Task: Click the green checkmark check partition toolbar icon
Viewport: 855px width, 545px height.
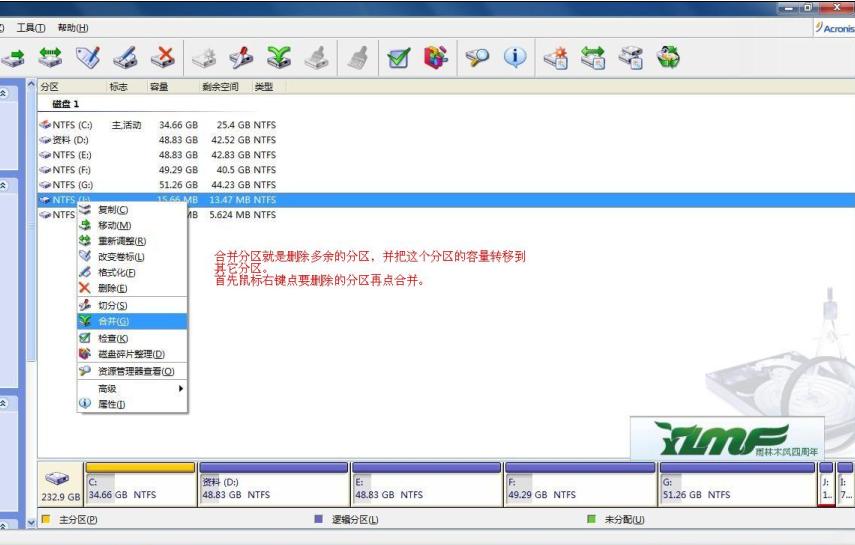Action: click(x=398, y=57)
